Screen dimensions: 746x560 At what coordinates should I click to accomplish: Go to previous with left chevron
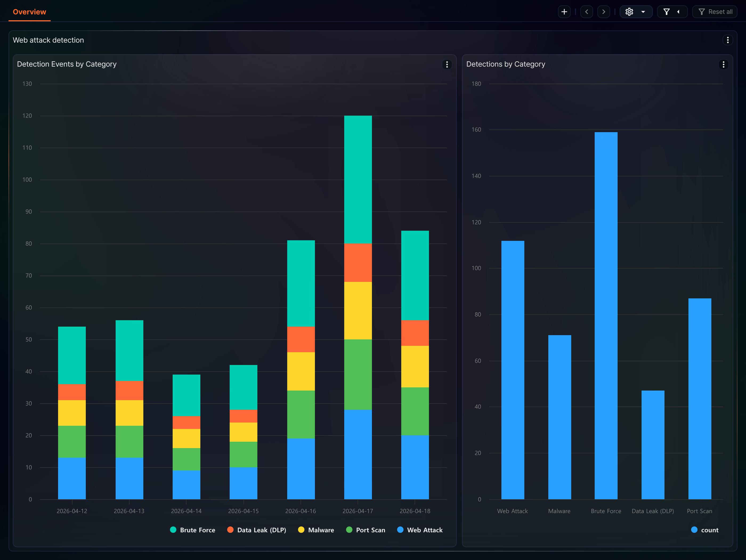pos(586,12)
